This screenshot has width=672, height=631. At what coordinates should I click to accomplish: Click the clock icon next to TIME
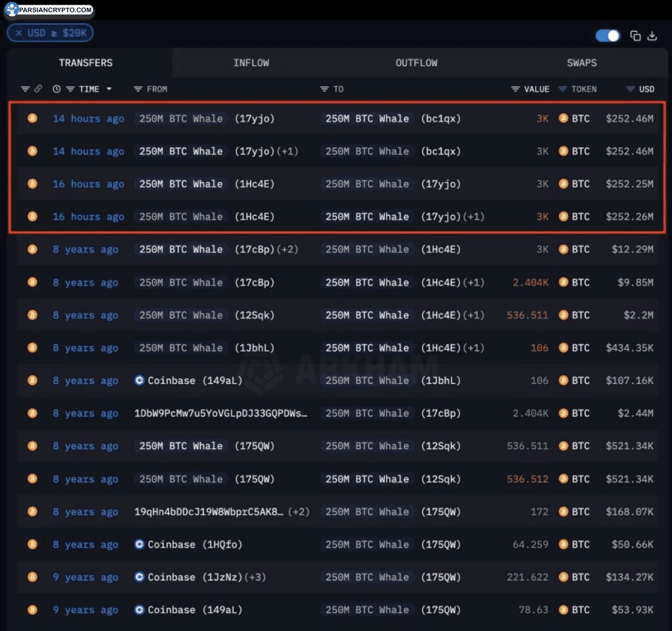(56, 89)
